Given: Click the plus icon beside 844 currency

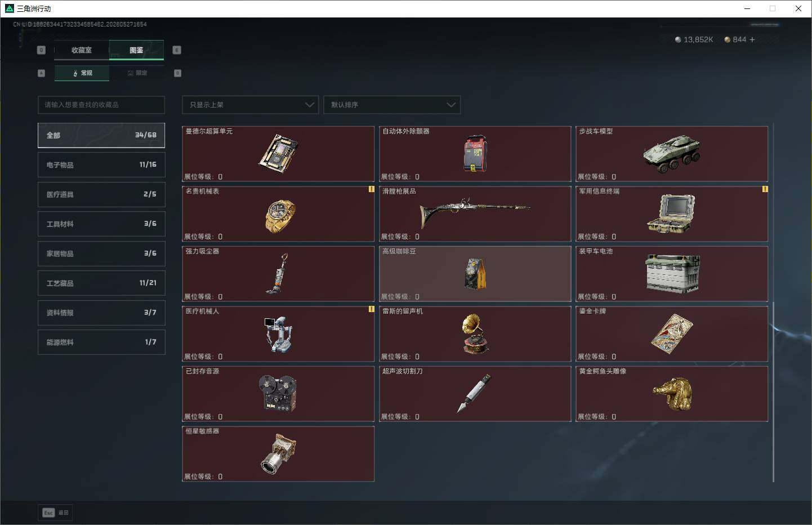Looking at the screenshot, I should 752,39.
